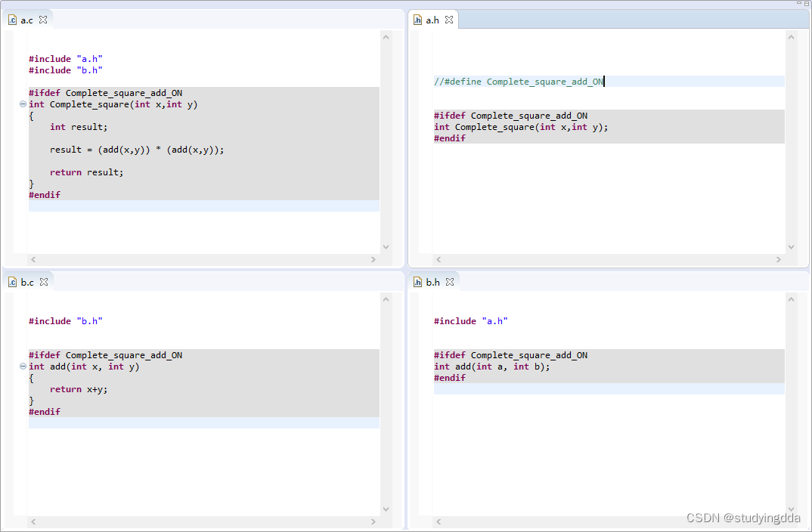Image resolution: width=812 pixels, height=532 pixels.
Task: Click the commented //#define Complete_square_add_ON line
Action: click(x=519, y=82)
